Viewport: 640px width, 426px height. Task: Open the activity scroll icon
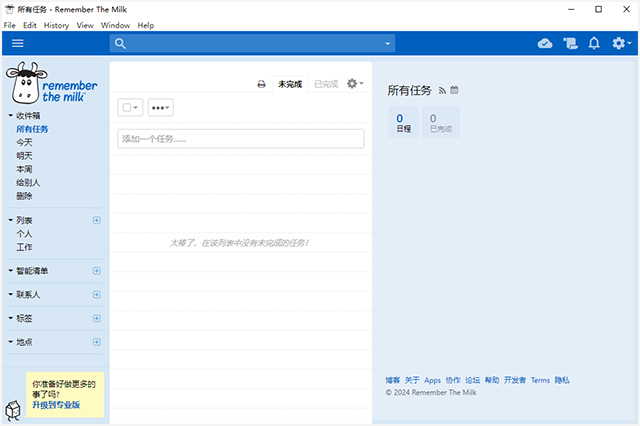(570, 43)
